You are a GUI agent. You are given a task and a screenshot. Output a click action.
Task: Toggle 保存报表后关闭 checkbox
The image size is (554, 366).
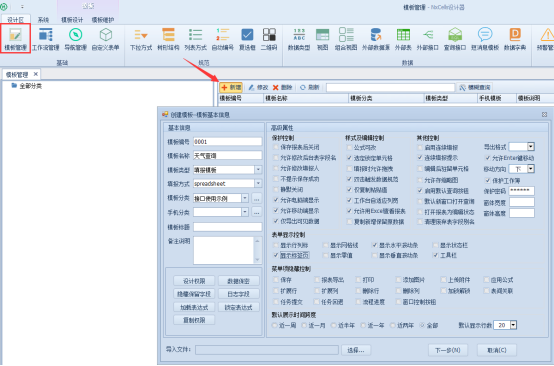[x=276, y=147]
